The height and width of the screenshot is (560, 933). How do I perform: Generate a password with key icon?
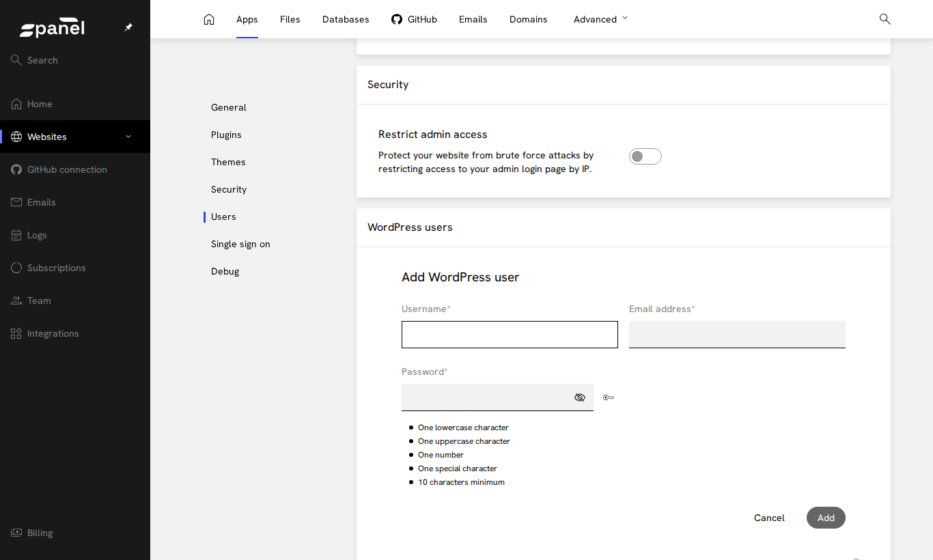tap(609, 397)
